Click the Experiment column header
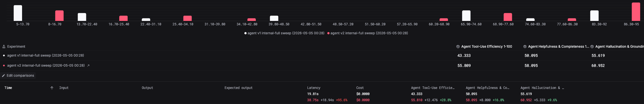 point(16,47)
